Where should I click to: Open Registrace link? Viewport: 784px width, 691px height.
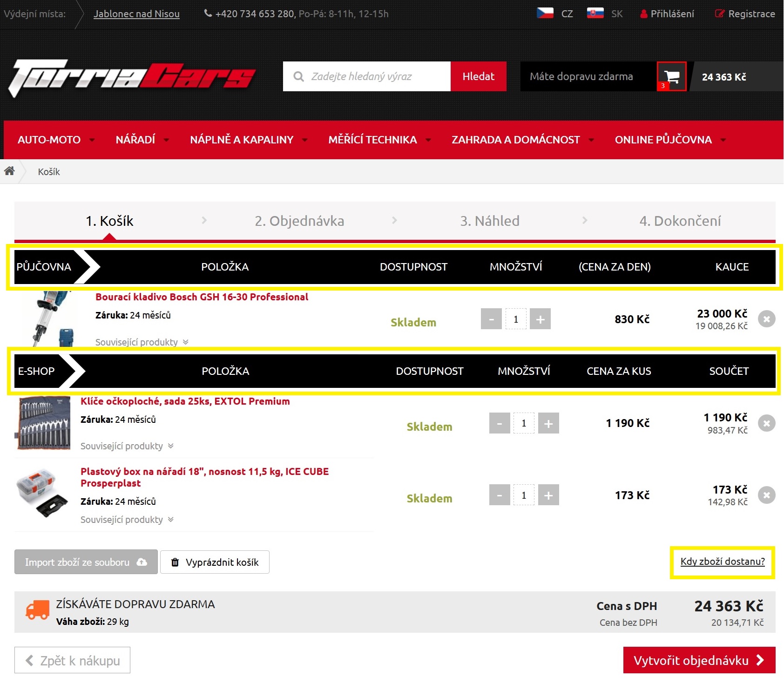point(745,14)
